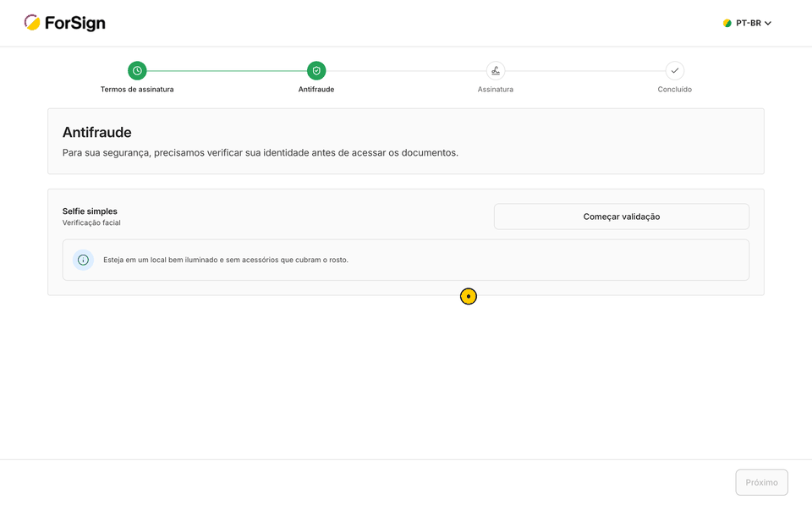812x505 pixels.
Task: Click the 'Para sua segurança' description text
Action: 260,153
